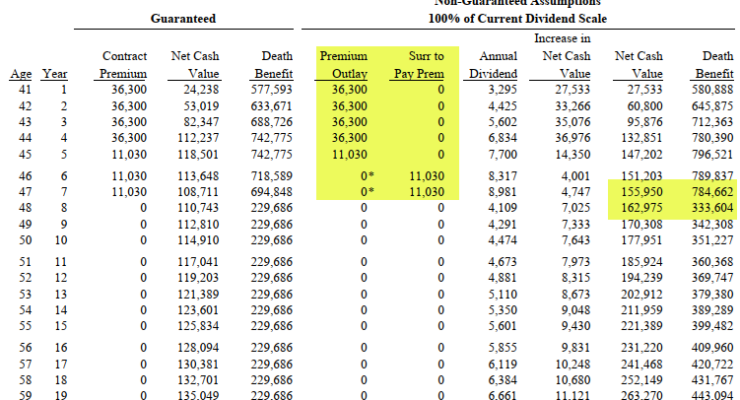Click death benefit 379,380

(x=713, y=294)
